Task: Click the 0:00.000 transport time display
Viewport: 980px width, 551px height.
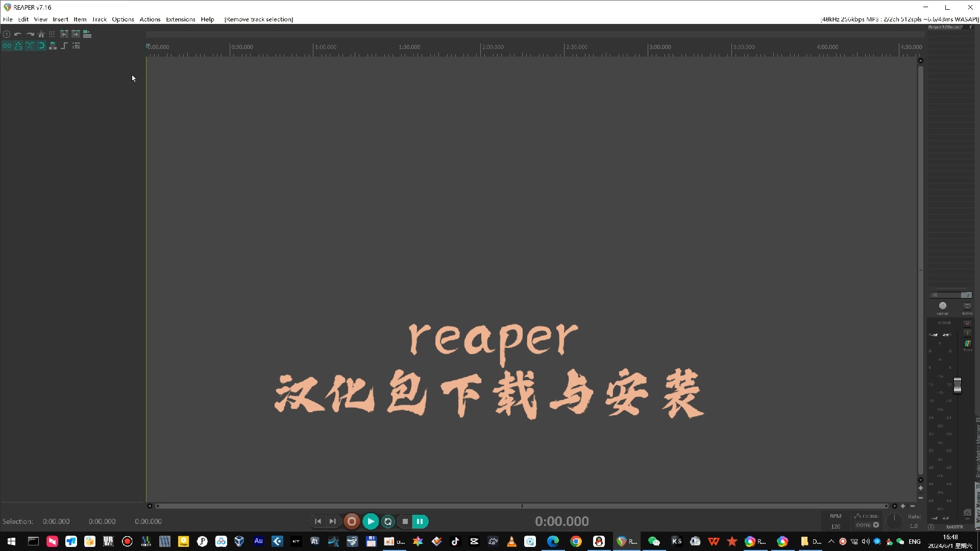Action: [562, 521]
